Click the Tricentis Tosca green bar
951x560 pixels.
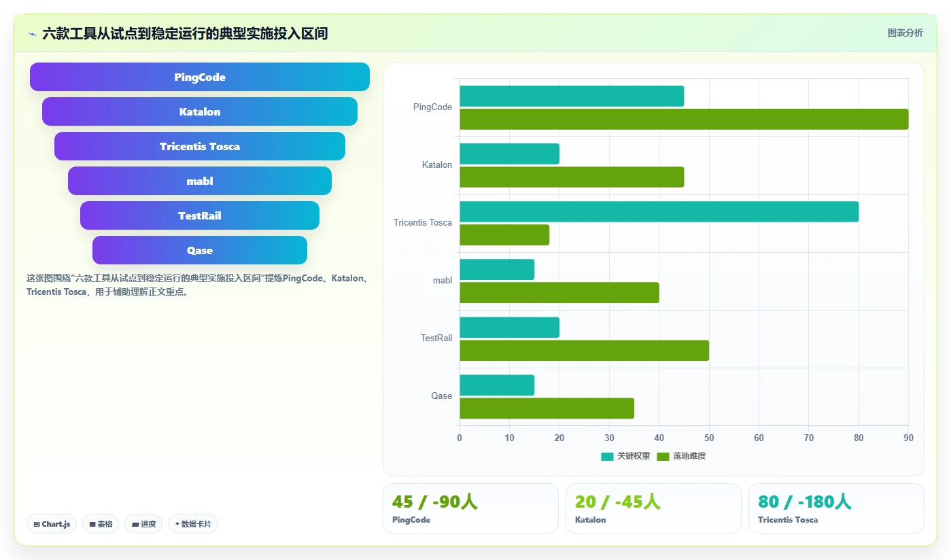[504, 234]
